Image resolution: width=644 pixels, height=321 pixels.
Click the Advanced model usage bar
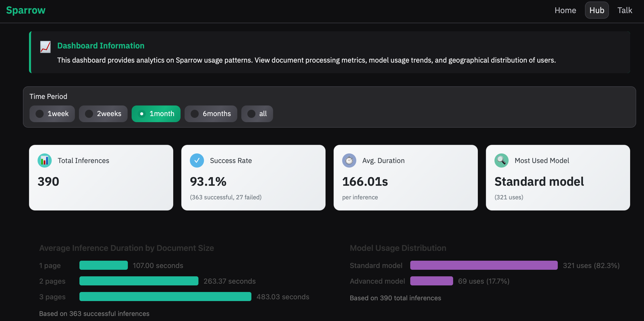[x=432, y=281]
